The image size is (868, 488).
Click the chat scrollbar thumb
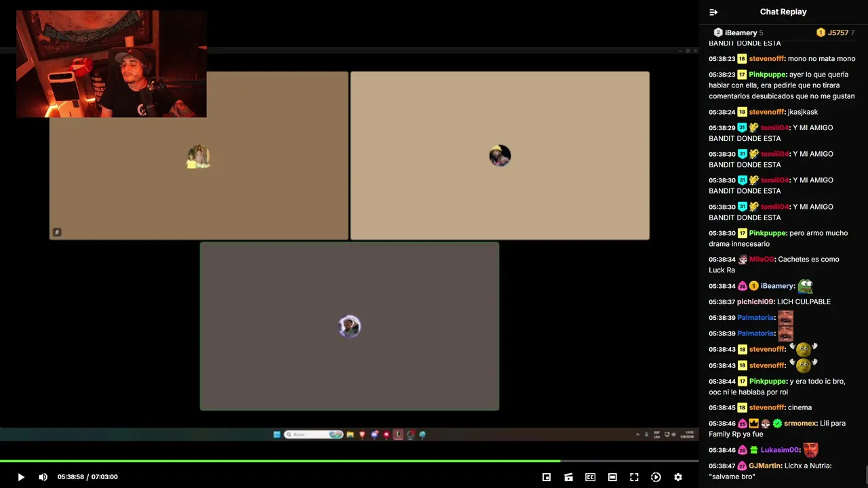tap(865, 473)
